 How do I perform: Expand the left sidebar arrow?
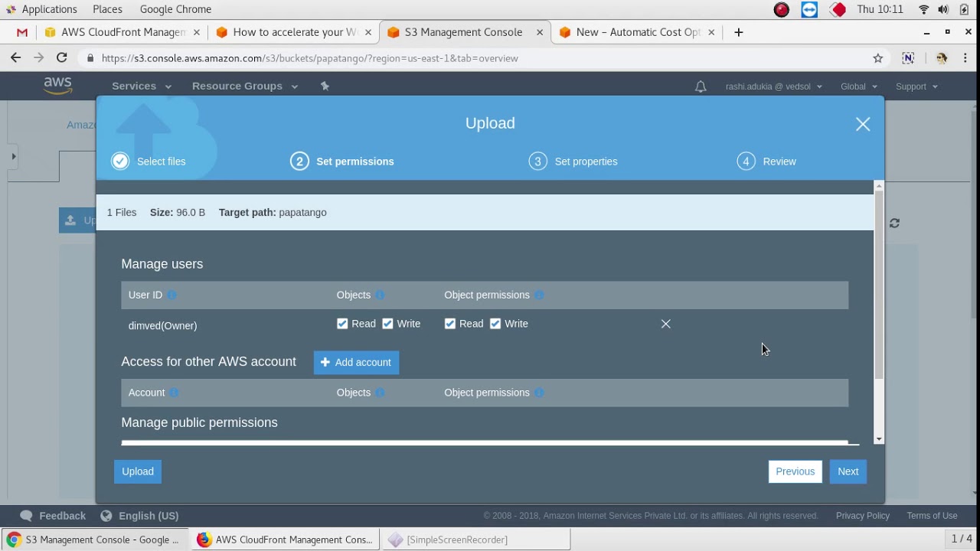pos(13,156)
